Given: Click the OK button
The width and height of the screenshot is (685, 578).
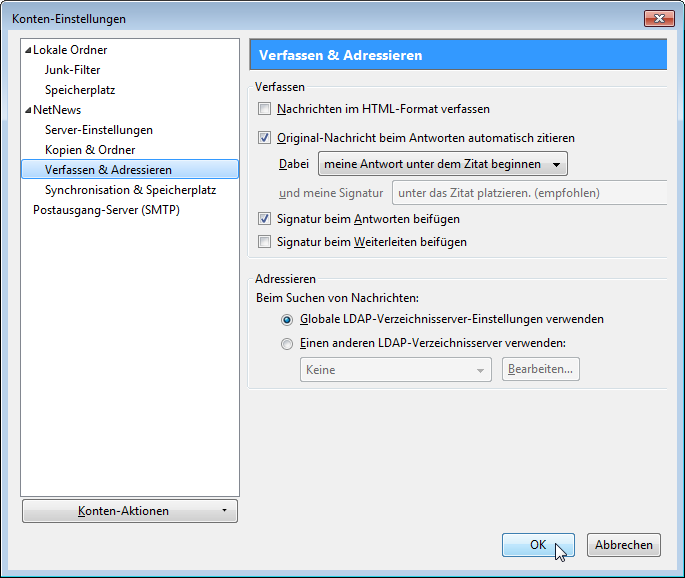Looking at the screenshot, I should click(538, 545).
